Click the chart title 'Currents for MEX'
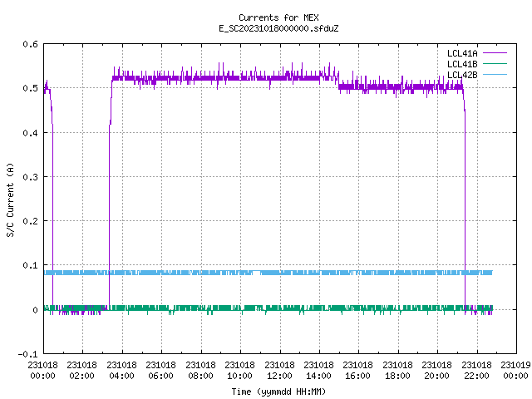This screenshot has height=399, width=532. point(278,17)
